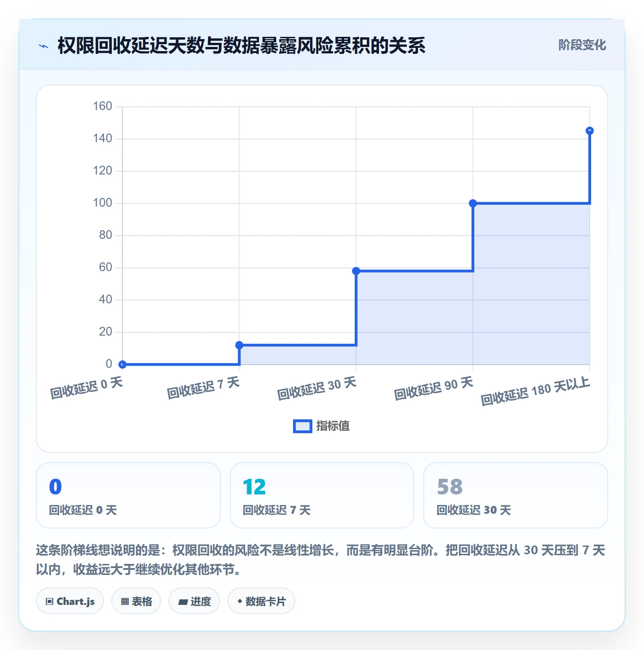
Task: Click the x-axis label 回收延迟 180 天以上
Action: coord(535,391)
